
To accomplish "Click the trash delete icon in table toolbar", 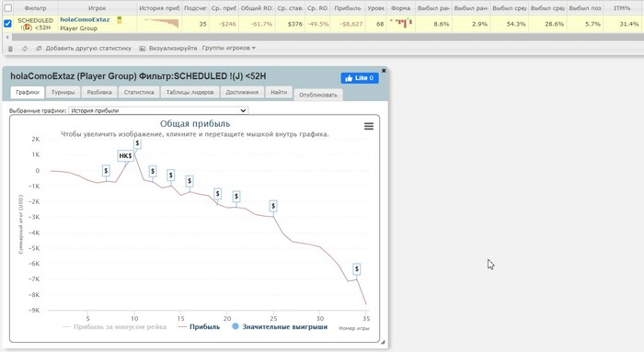I will coord(10,49).
